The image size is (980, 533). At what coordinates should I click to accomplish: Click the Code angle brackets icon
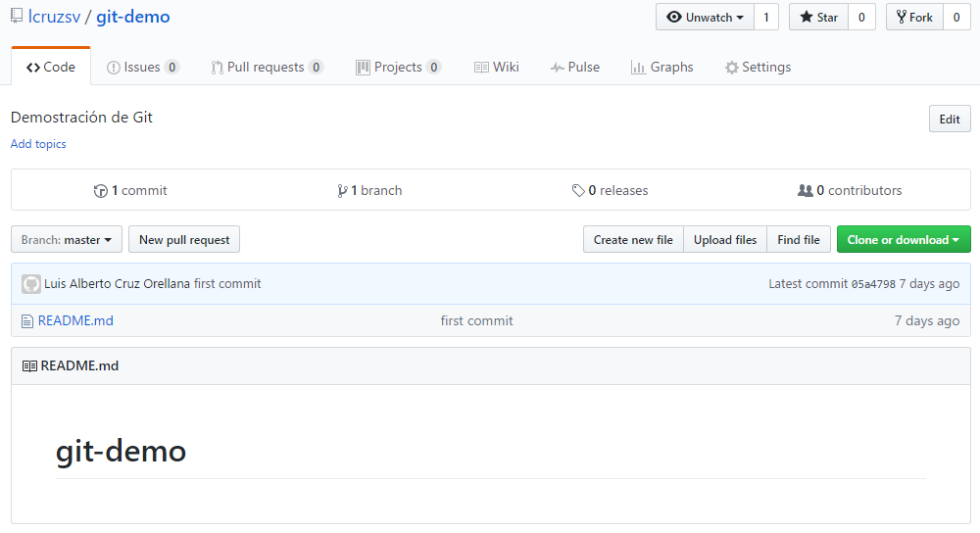33,68
